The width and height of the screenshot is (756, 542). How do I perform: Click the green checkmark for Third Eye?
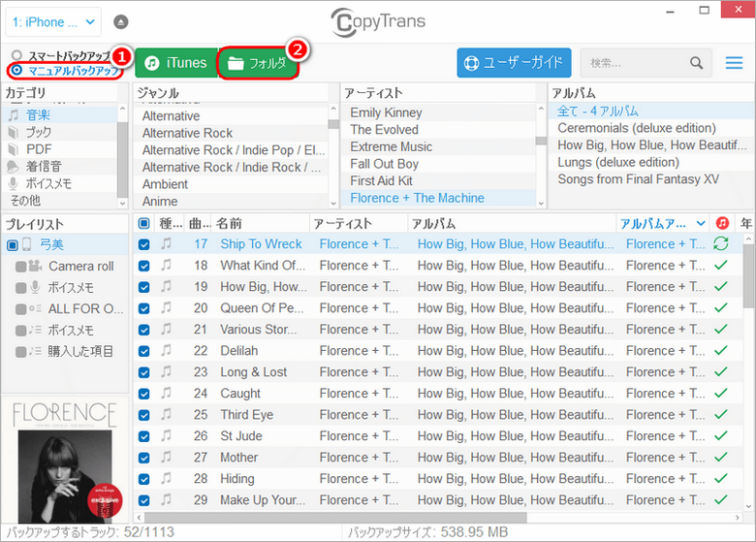721,414
